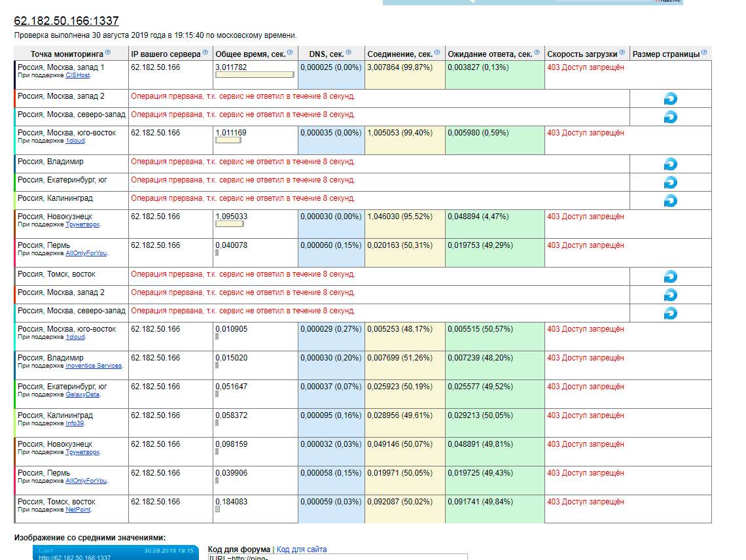Open AllOnlyForYou link in the 0,039906 row

point(86,481)
